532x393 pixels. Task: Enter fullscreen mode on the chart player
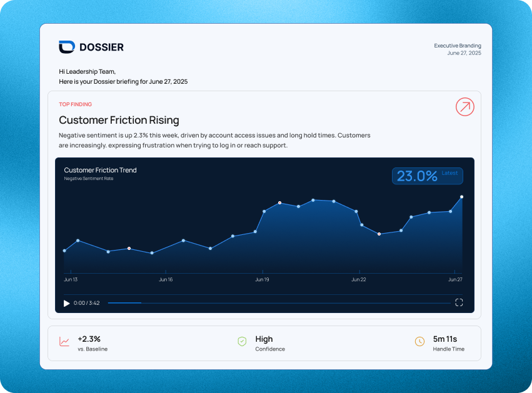click(459, 302)
